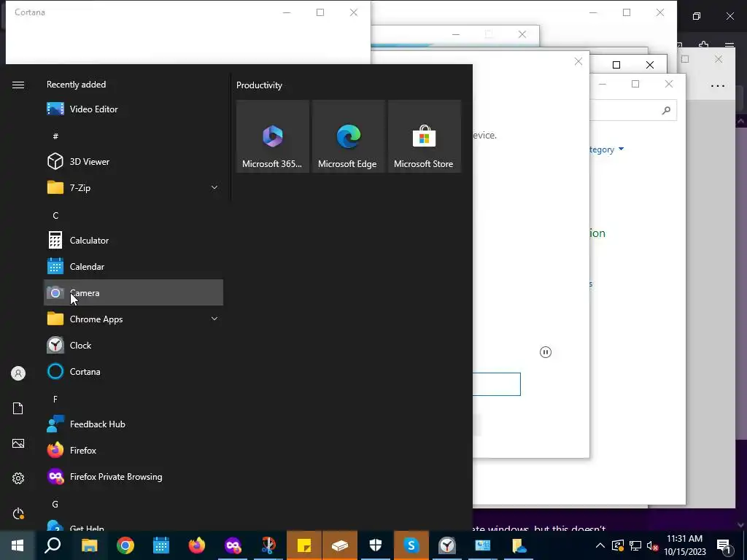Open File Explorer from the taskbar
This screenshot has width=747, height=560.
click(x=89, y=545)
